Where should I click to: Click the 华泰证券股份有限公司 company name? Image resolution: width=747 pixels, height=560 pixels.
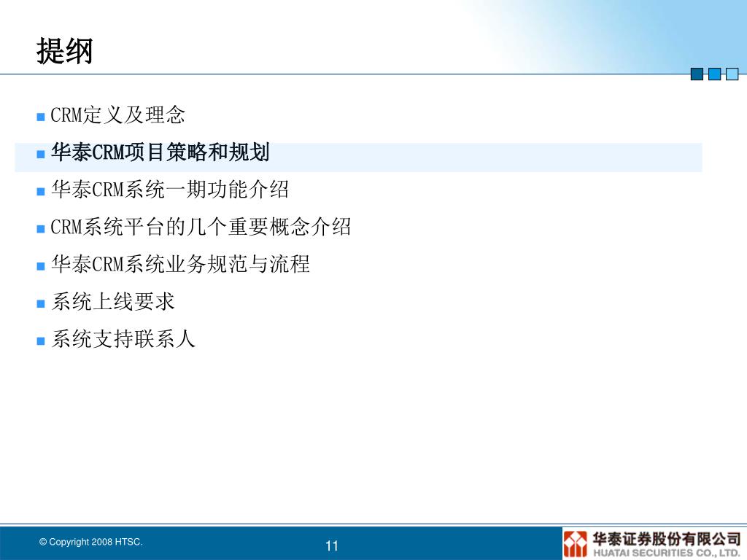coord(667,539)
